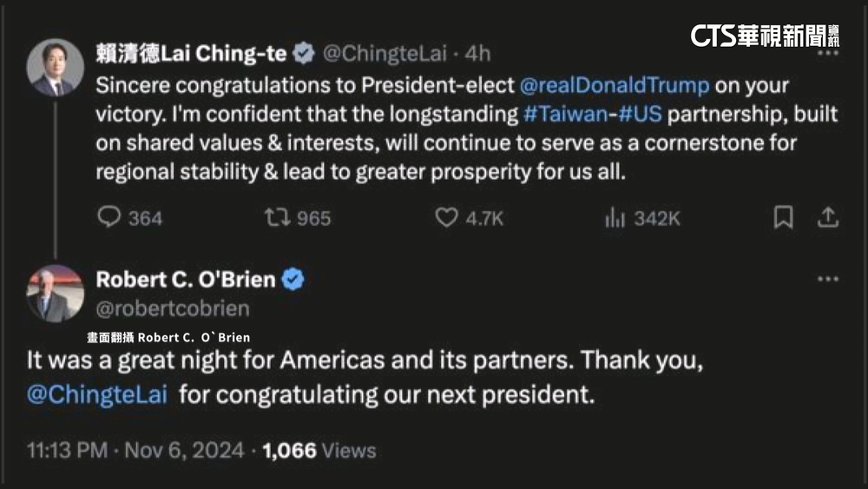Open the @realDonaldTrump mention link
Screen dimensions: 868x489
pos(615,86)
